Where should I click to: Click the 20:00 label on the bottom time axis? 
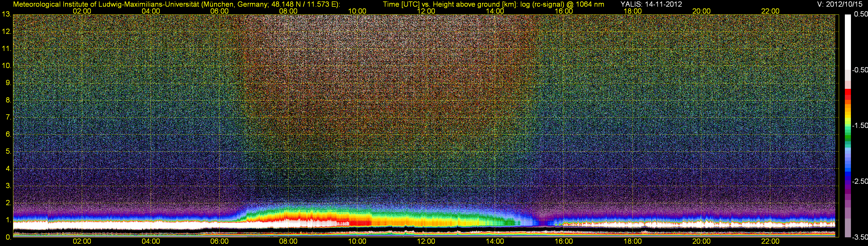click(702, 241)
